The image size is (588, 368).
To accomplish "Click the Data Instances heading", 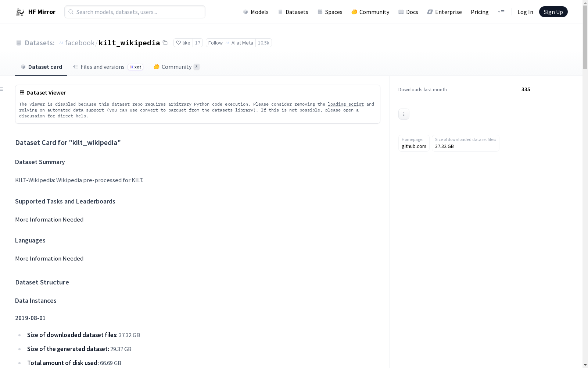I will coord(36,301).
